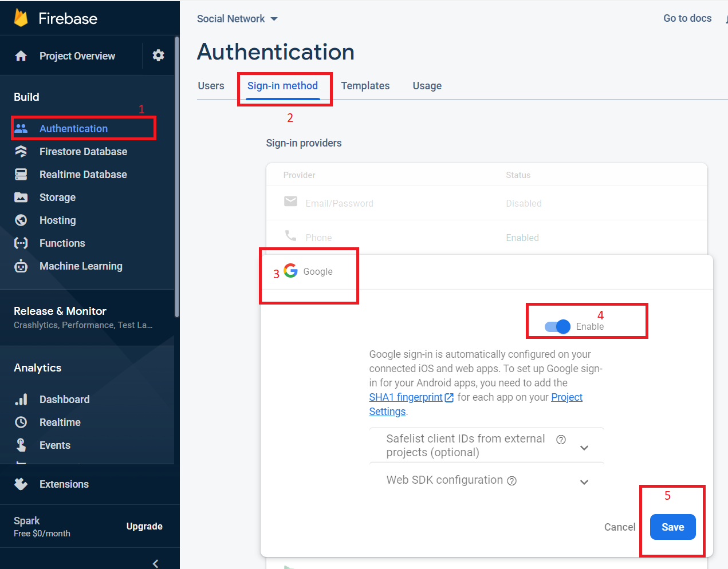The image size is (728, 569).
Task: Select the Functions icon
Action: click(x=21, y=243)
